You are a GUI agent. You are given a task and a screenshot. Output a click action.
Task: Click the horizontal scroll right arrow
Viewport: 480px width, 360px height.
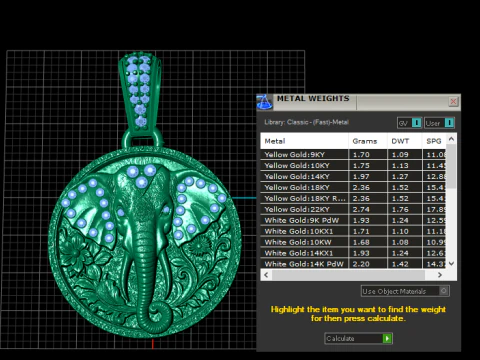pos(440,275)
